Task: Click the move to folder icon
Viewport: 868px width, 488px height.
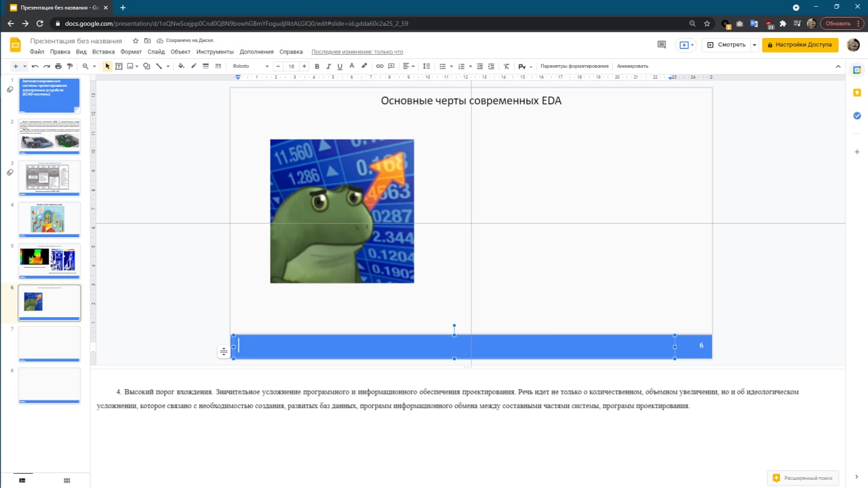Action: point(147,41)
